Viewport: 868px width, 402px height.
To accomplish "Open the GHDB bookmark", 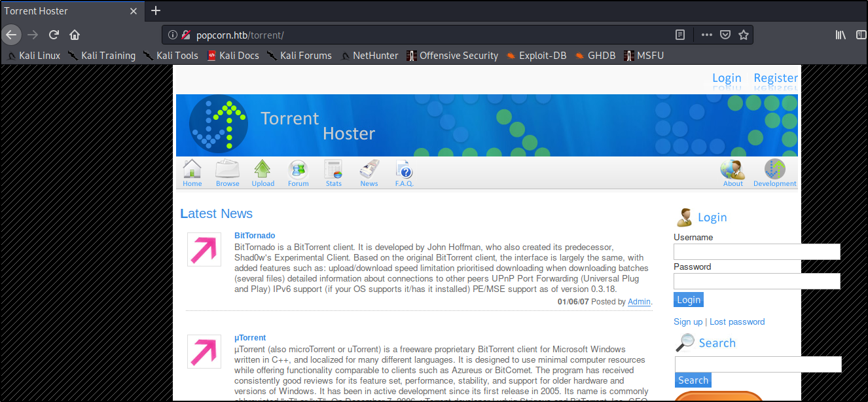I will tap(595, 56).
